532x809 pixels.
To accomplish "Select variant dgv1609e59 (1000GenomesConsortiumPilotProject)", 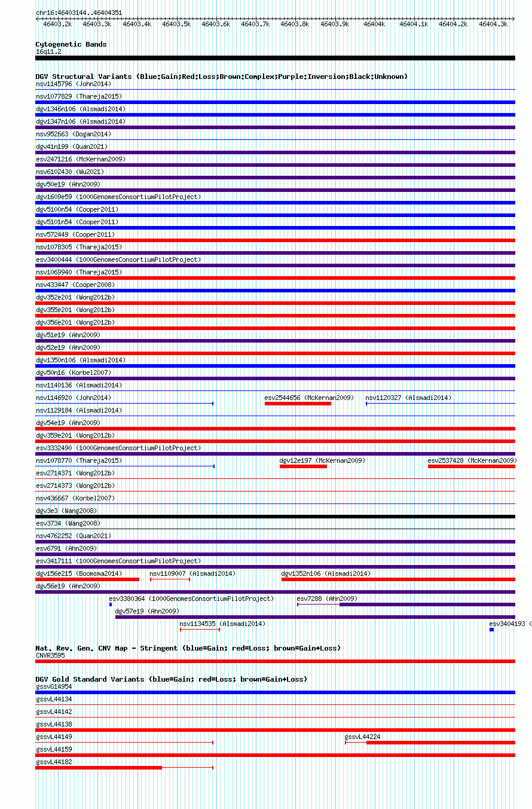I will pyautogui.click(x=275, y=203).
